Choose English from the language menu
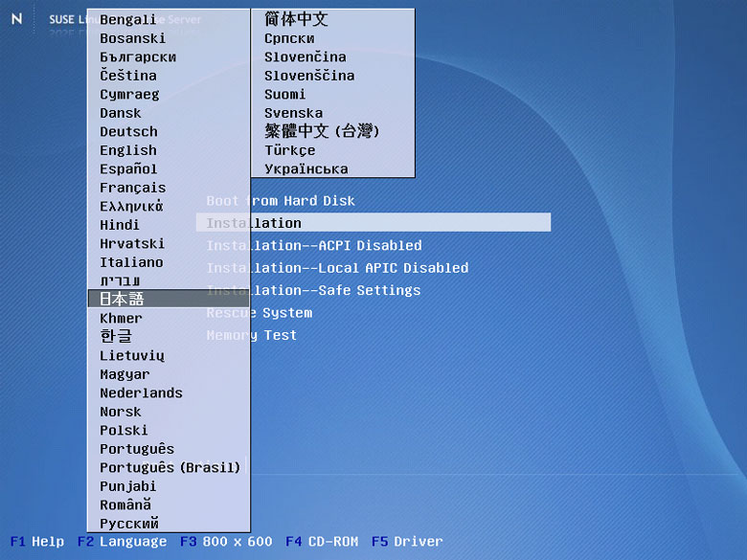This screenshot has height=560, width=747. (127, 150)
